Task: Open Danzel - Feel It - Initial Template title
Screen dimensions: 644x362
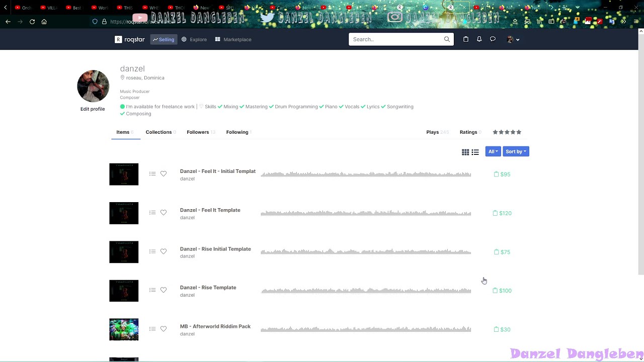Action: tap(218, 171)
